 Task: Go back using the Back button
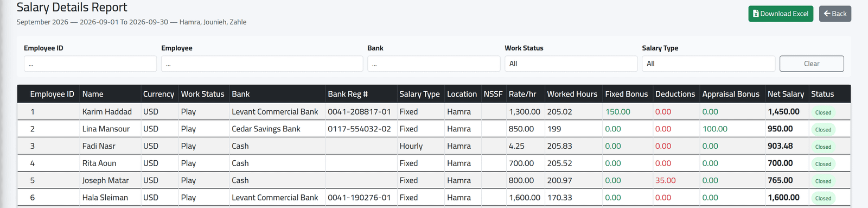point(835,14)
